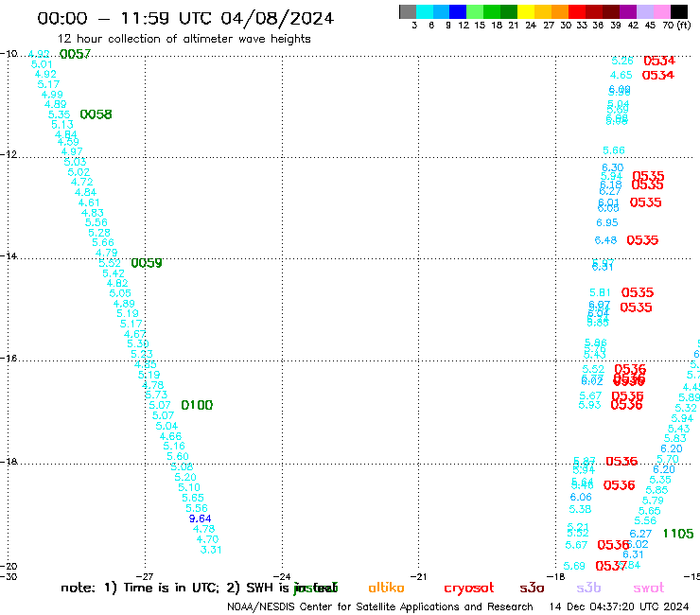This screenshot has width=700, height=615.
Task: Select the green time label '0100'
Action: [197, 405]
